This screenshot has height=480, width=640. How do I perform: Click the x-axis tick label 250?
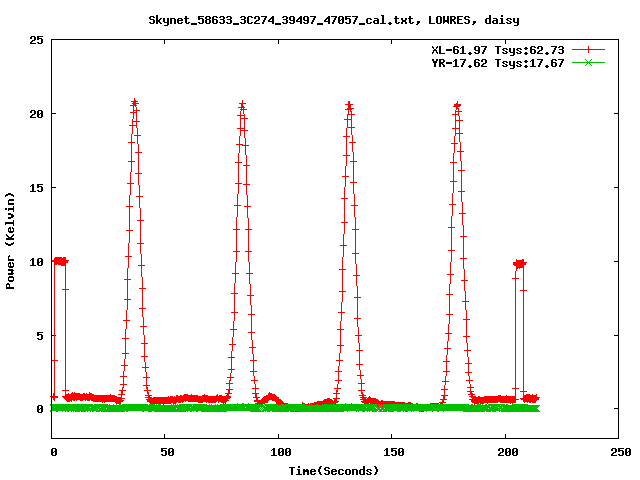[621, 452]
